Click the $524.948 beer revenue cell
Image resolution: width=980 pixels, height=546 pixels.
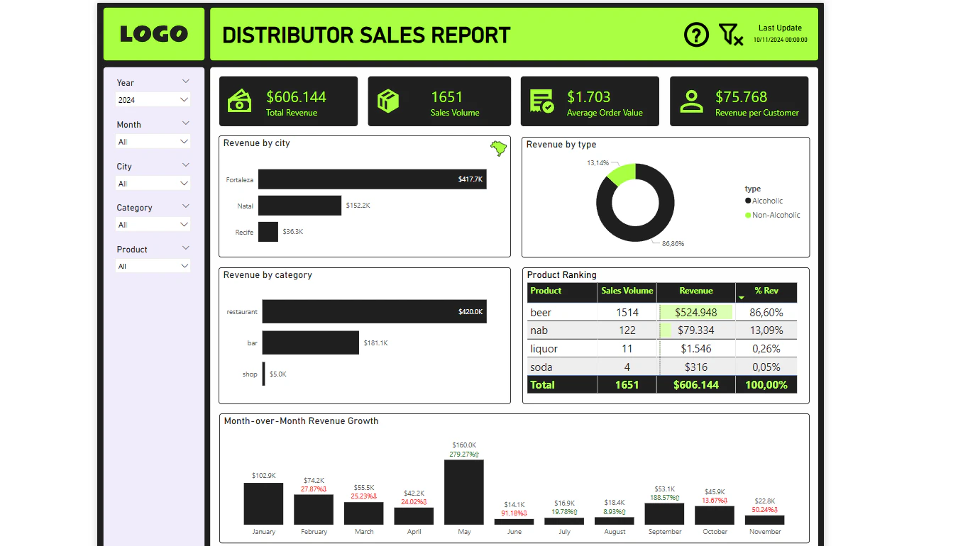(x=696, y=312)
